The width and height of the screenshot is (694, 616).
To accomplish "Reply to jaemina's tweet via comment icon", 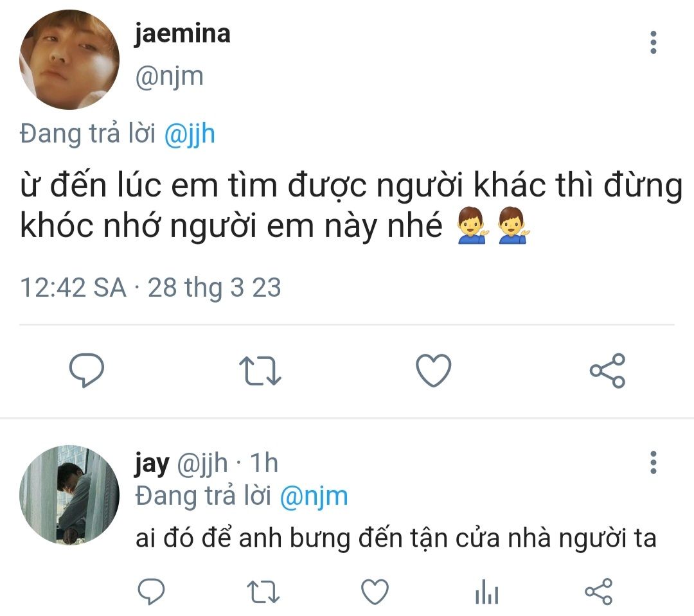I will (x=87, y=371).
